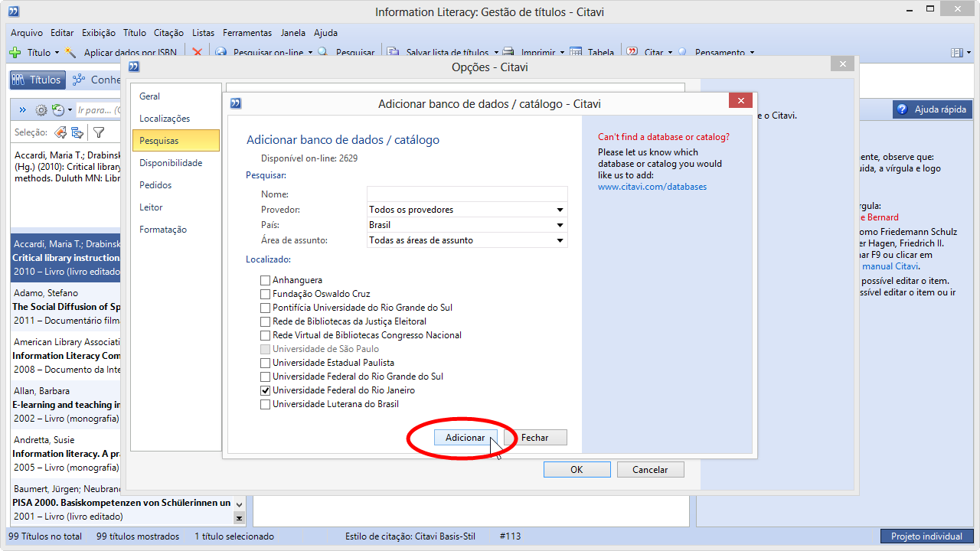Viewport: 980px width, 551px height.
Task: Check Rede de Bibliotecas da Justiça Eleitoral
Action: pos(265,321)
